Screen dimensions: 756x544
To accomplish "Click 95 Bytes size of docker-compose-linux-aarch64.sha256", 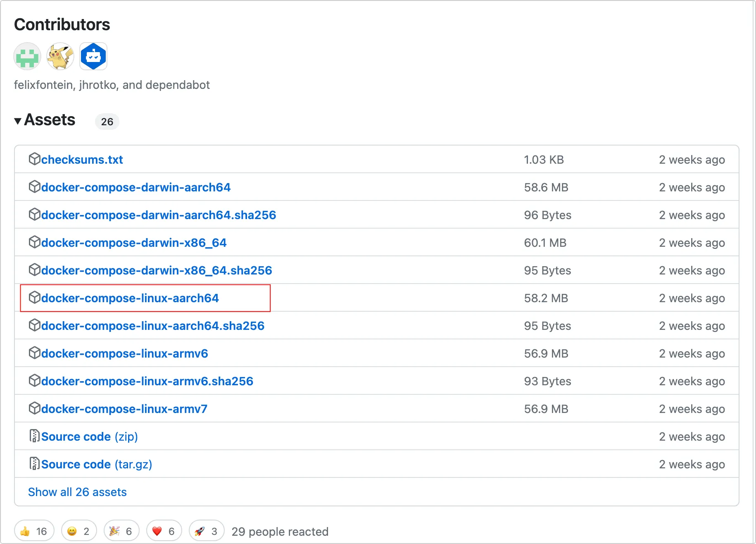I will (x=548, y=326).
